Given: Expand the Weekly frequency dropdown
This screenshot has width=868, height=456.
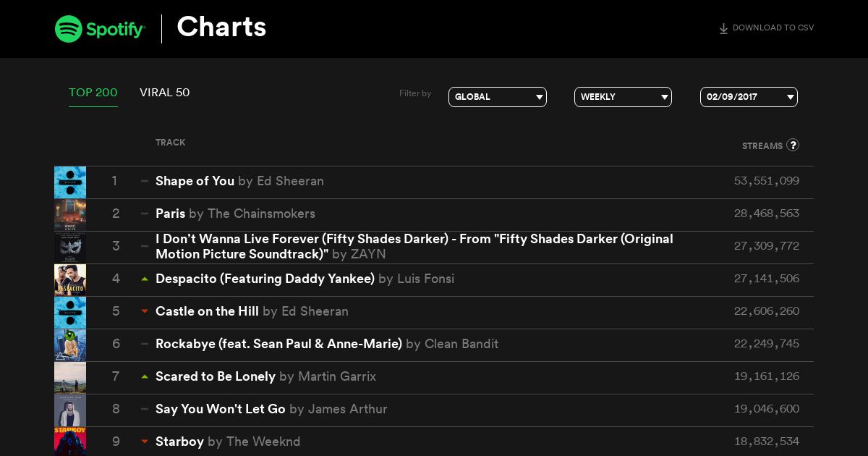Looking at the screenshot, I should point(623,97).
